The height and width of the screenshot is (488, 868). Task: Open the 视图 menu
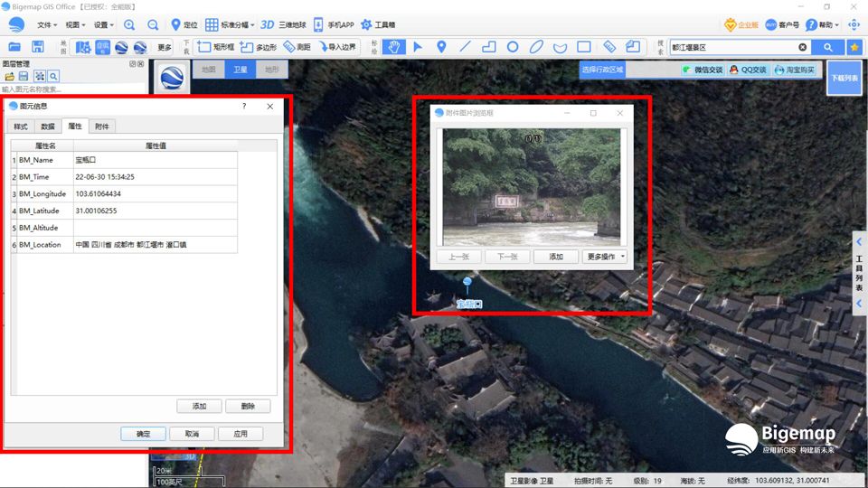click(75, 25)
